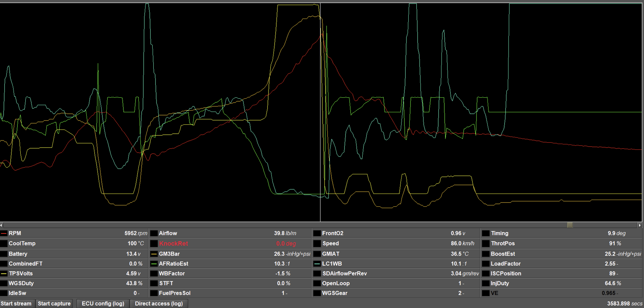Select the BoostEst channel label
Screen dimensions: 644x308
(x=503, y=254)
